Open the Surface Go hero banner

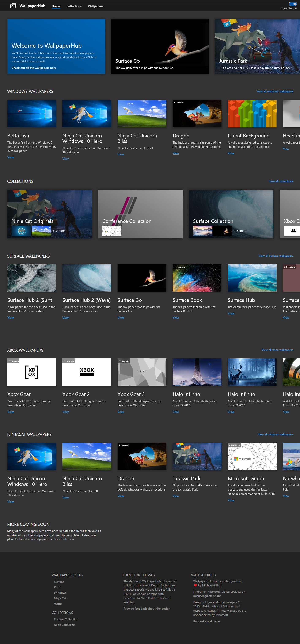160,46
